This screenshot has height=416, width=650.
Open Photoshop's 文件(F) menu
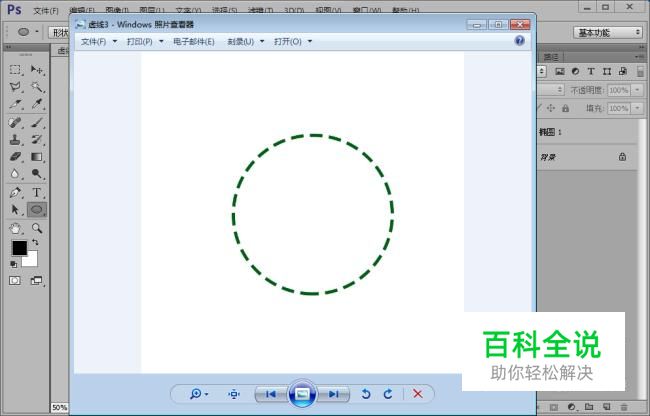coord(46,11)
